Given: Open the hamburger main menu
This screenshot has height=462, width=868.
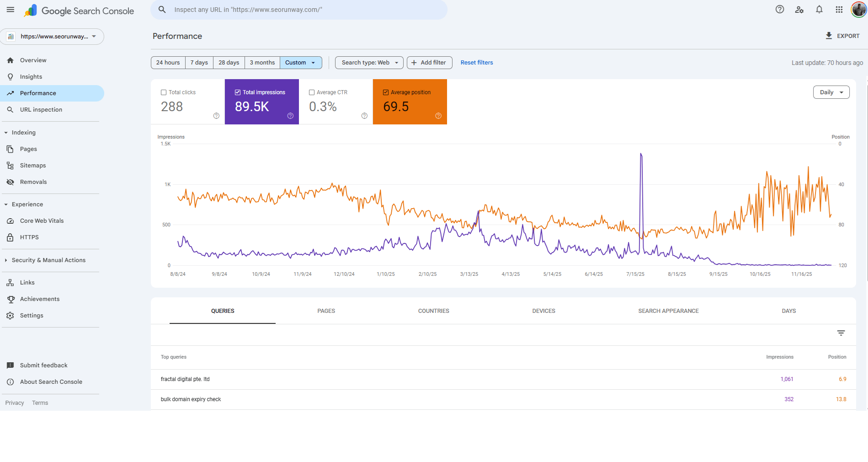Looking at the screenshot, I should coord(11,10).
